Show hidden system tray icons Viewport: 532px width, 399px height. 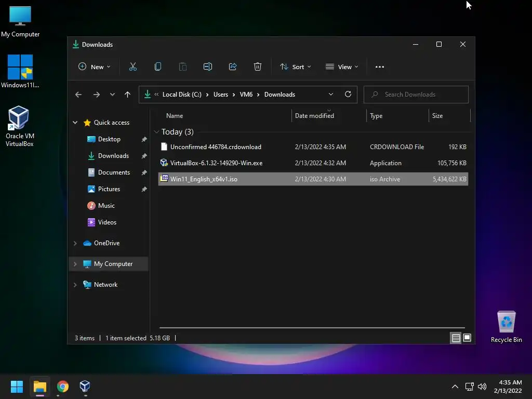point(455,387)
